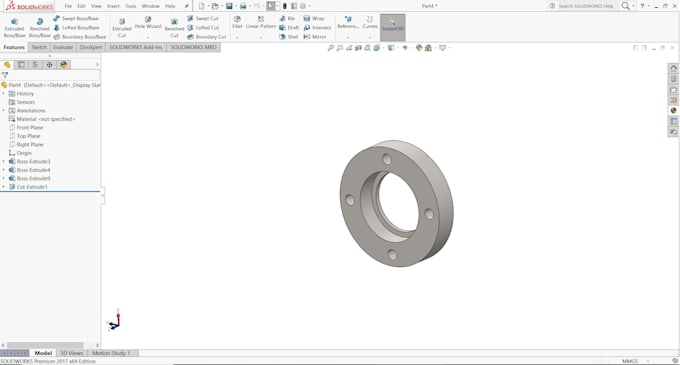Apply the Fillet tool
Viewport: 680px width, 365px height.
coord(237,23)
